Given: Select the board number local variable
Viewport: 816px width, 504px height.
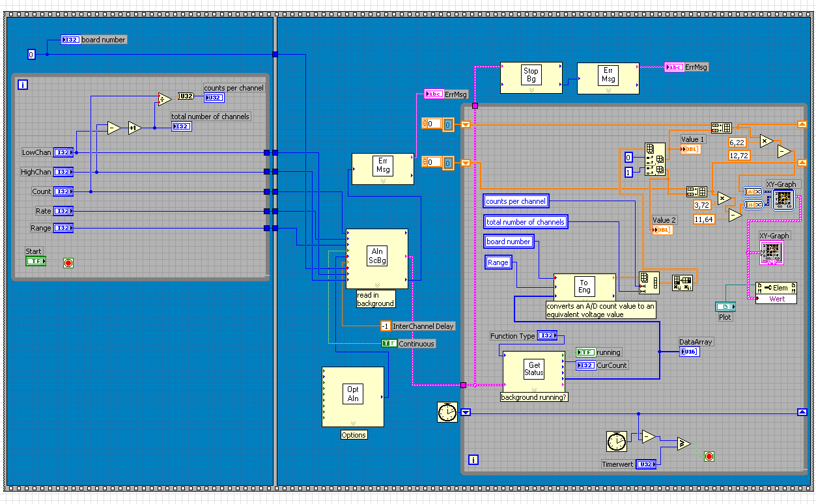Looking at the screenshot, I should pos(509,242).
